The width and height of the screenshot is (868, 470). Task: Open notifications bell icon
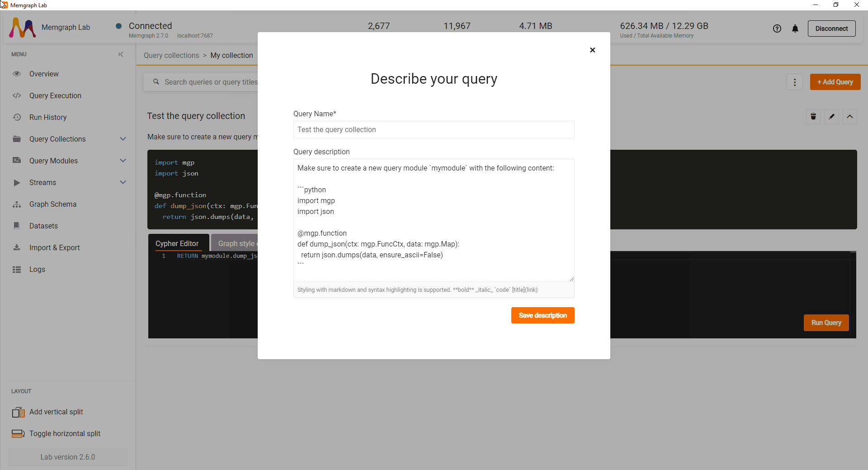tap(795, 28)
